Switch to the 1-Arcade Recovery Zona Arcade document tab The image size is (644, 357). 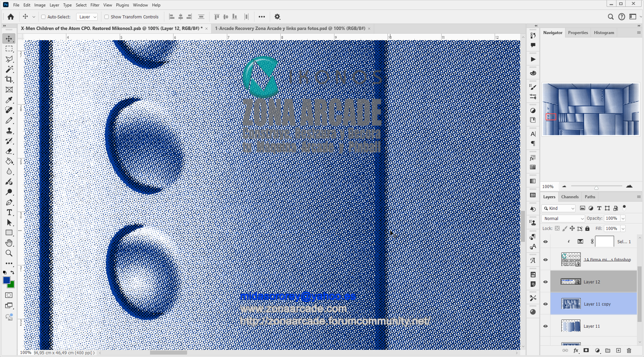[x=290, y=28]
